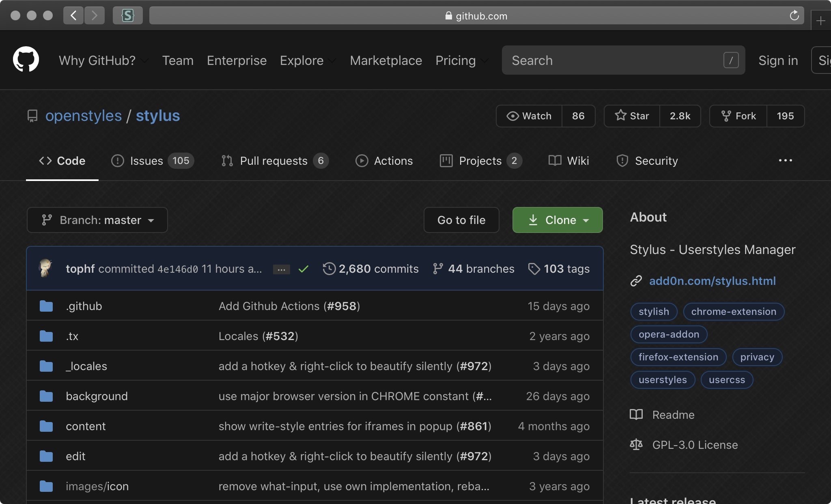
Task: Open new tab with plus icon
Action: tap(820, 20)
